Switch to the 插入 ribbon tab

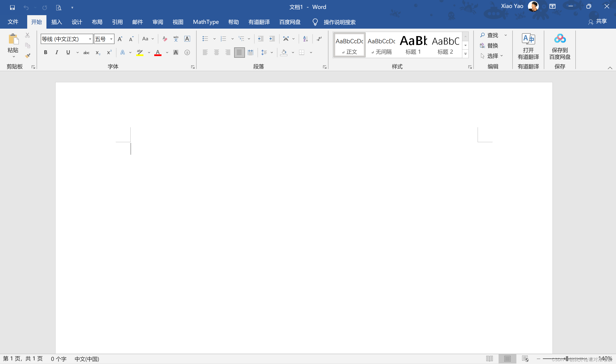point(56,22)
